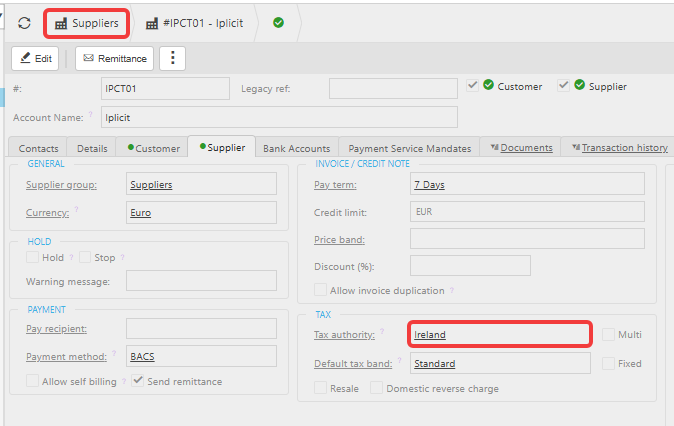This screenshot has width=674, height=426.
Task: Open the Bank Accounts tab
Action: 297,148
